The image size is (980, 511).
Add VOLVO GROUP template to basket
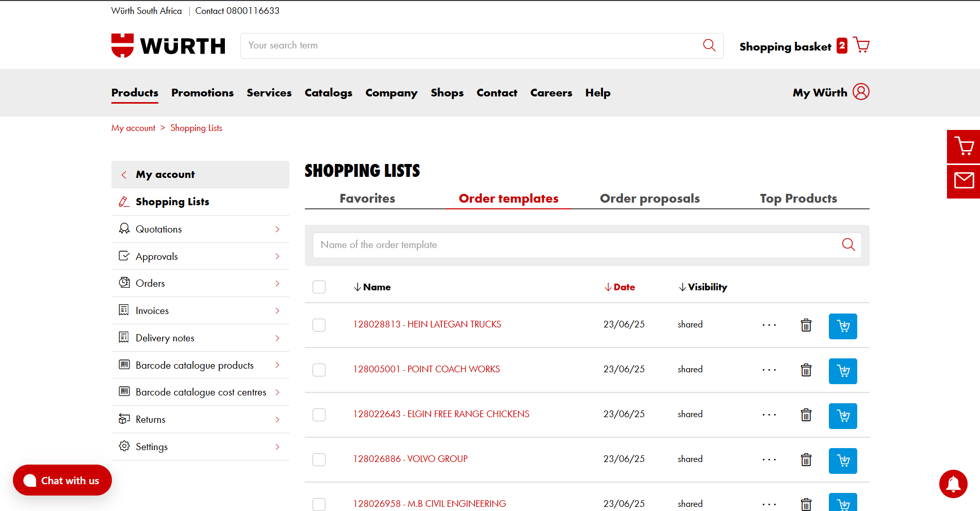click(843, 461)
